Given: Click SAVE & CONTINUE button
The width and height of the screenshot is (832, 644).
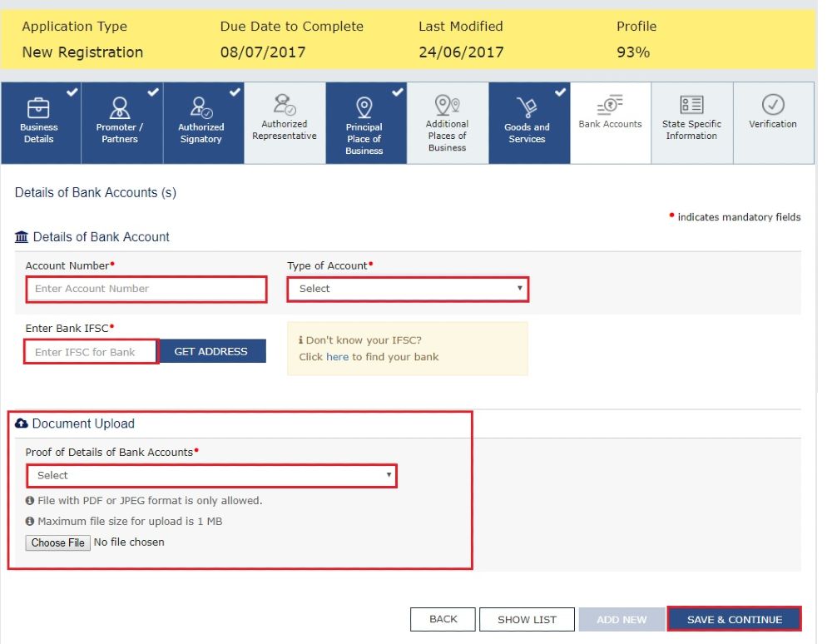Looking at the screenshot, I should (x=735, y=619).
